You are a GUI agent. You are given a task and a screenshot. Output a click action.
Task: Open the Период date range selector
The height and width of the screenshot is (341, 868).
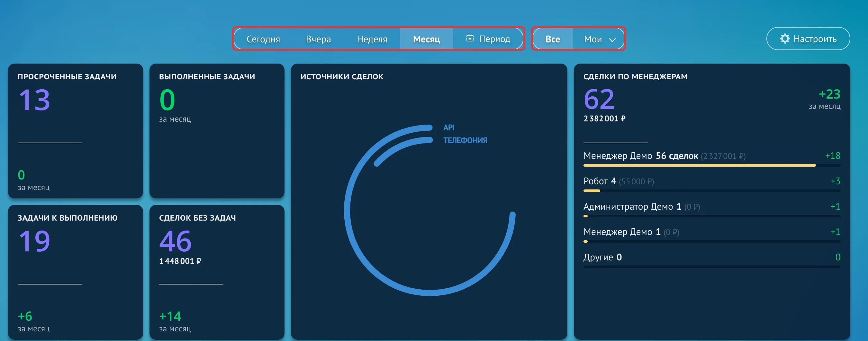tap(488, 39)
